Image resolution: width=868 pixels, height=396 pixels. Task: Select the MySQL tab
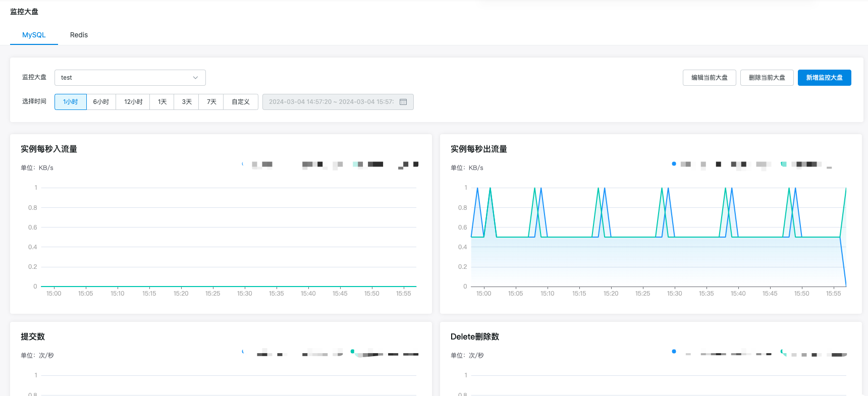(34, 35)
